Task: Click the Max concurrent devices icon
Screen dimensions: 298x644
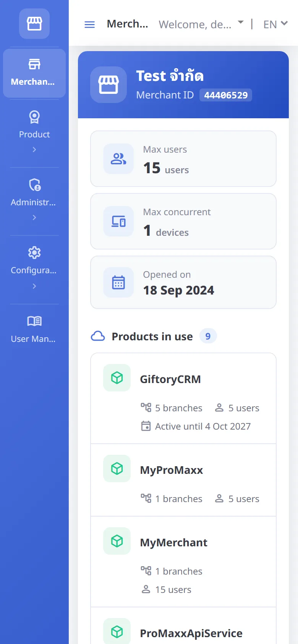Action: pos(118,221)
